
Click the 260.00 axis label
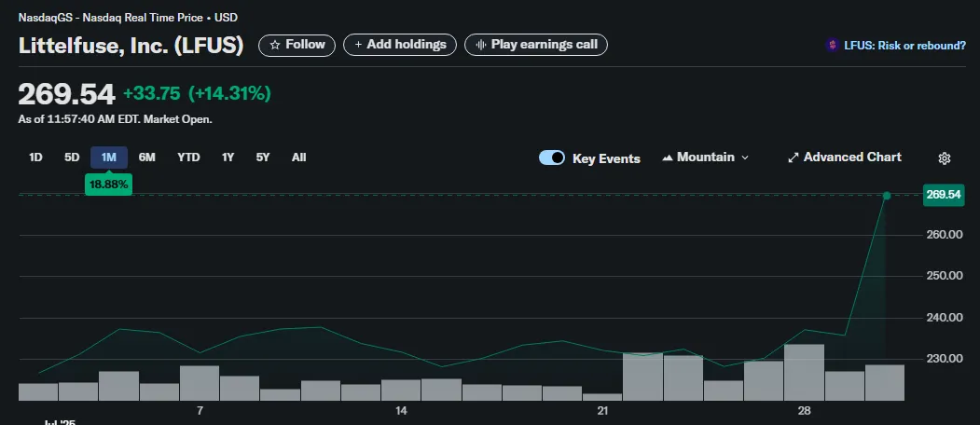[x=943, y=235]
